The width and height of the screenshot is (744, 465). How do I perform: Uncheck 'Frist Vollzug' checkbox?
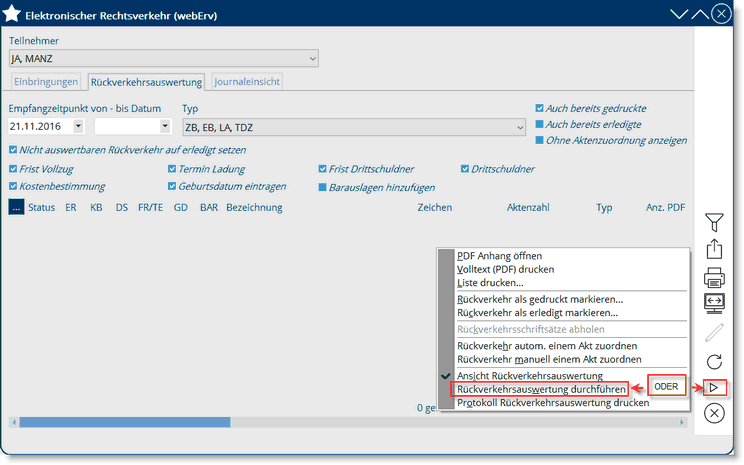13,169
